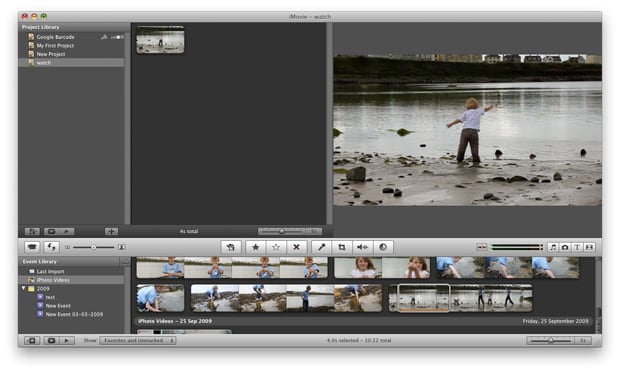Click the Google Barcode project share indicator icon
Screen dimensions: 620x372
click(104, 37)
